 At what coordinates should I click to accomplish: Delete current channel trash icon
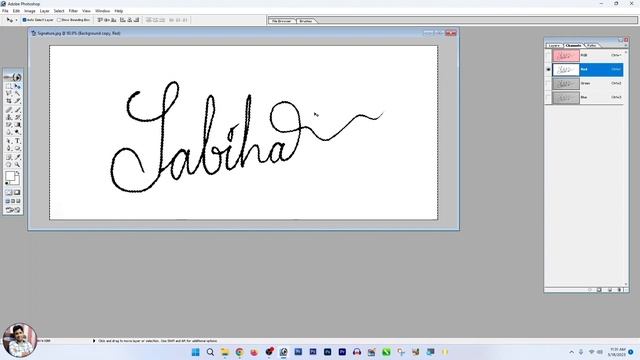(620, 290)
